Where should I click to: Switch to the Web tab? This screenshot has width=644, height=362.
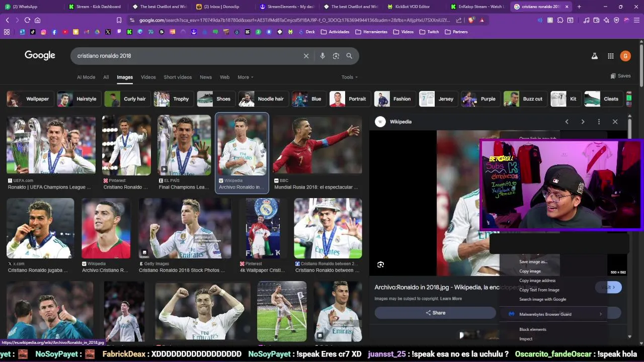tap(225, 77)
